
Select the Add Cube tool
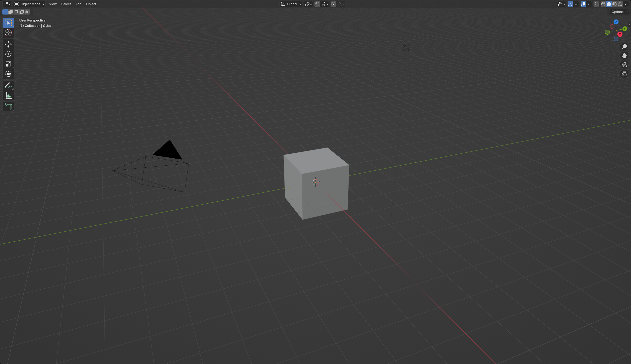[x=8, y=107]
